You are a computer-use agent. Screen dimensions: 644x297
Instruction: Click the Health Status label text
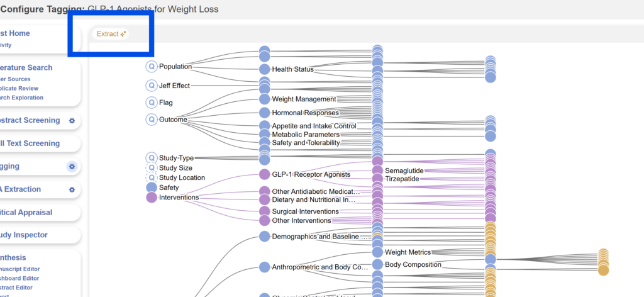292,69
